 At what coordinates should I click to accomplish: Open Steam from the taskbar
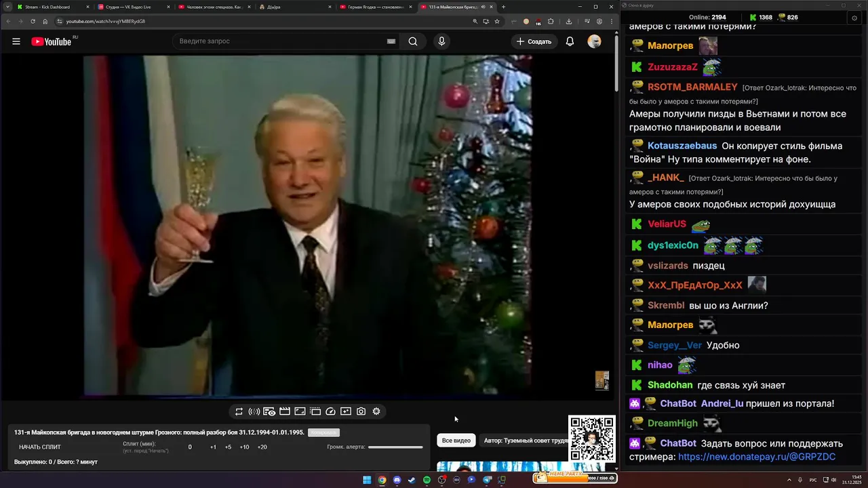[x=412, y=480]
